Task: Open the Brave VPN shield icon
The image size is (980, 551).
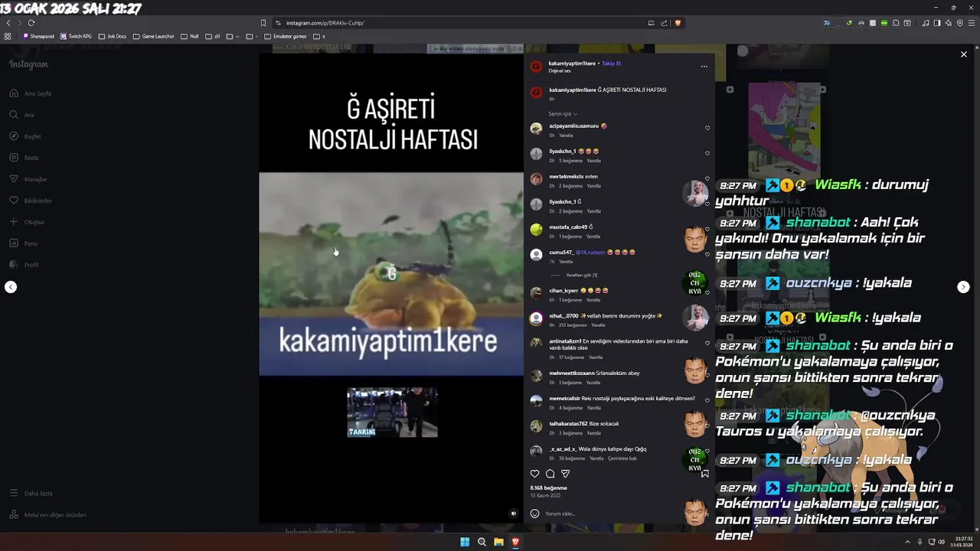Action: [960, 23]
